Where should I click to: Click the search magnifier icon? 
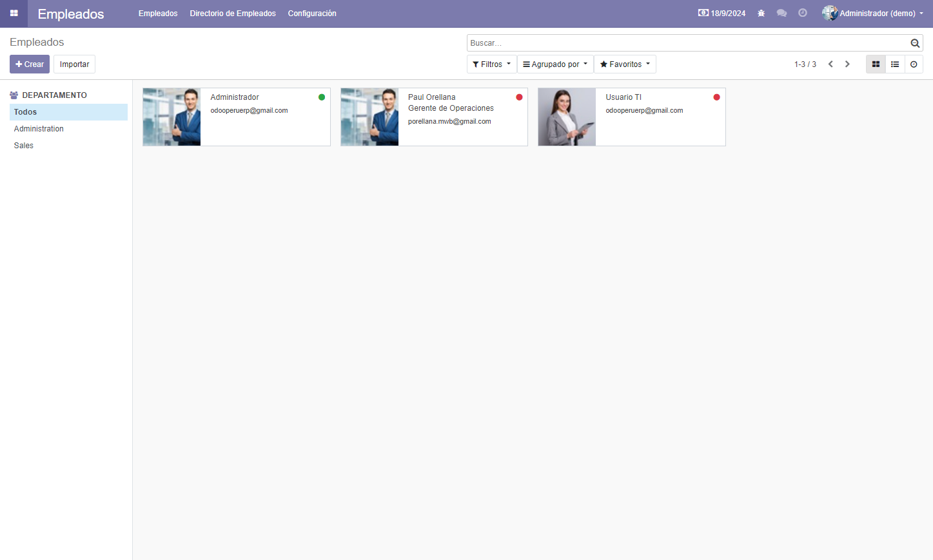(x=915, y=43)
